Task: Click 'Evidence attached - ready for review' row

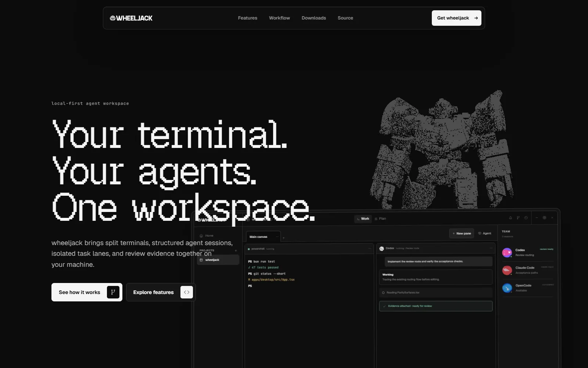Action: point(436,306)
